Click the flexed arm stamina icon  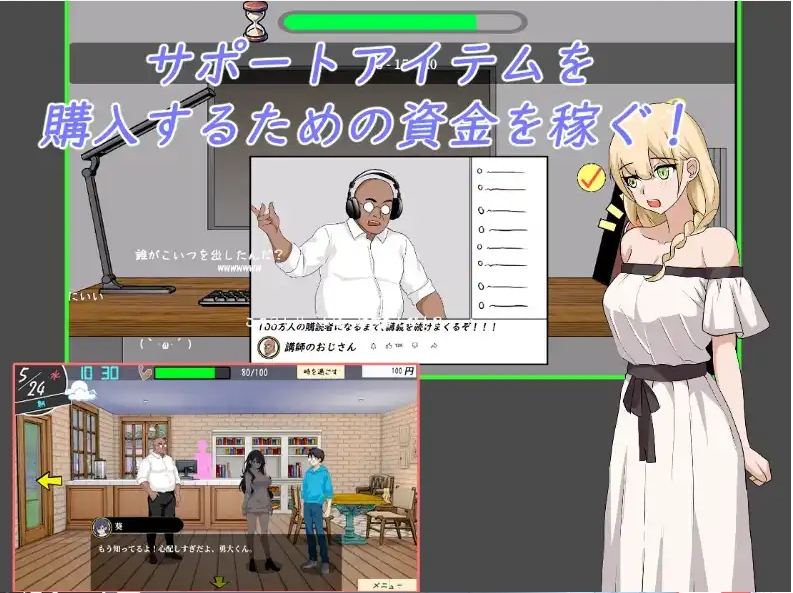click(143, 373)
